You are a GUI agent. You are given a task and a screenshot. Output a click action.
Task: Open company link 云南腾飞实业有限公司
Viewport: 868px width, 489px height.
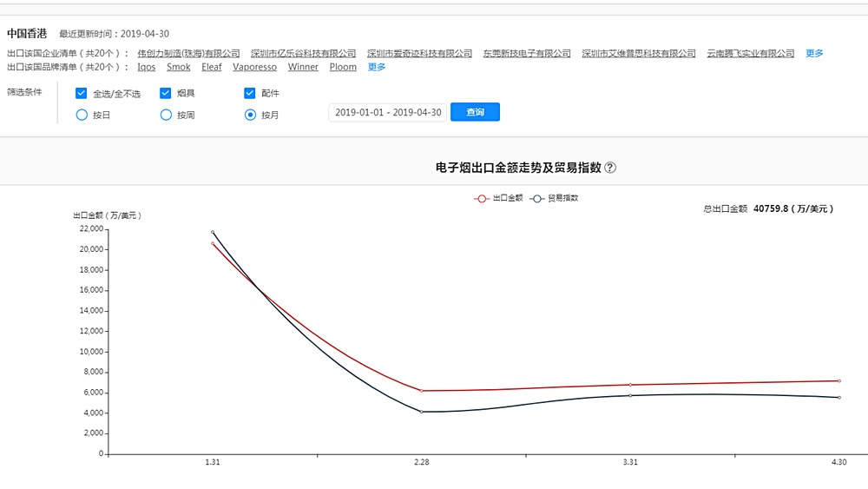751,53
